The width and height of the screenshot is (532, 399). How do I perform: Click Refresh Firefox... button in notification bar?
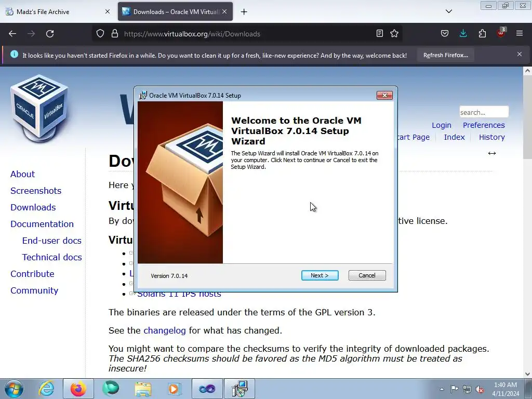[445, 55]
